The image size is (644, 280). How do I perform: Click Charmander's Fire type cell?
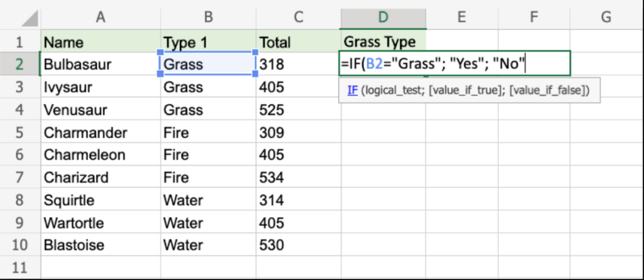pyautogui.click(x=208, y=132)
